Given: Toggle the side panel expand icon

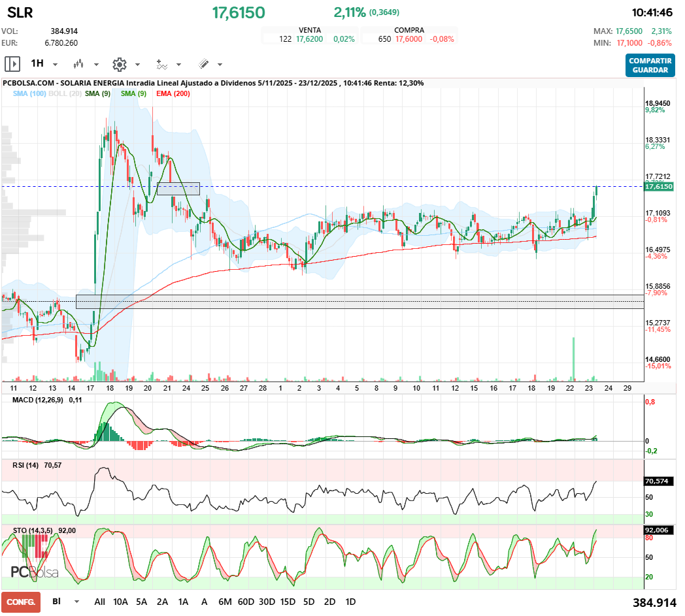Looking at the screenshot, I should coord(12,64).
